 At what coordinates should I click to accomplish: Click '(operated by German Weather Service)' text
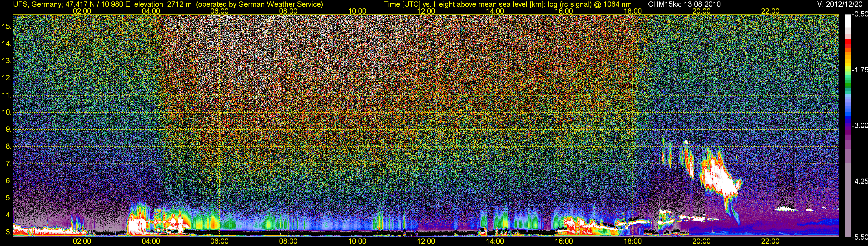click(260, 4)
